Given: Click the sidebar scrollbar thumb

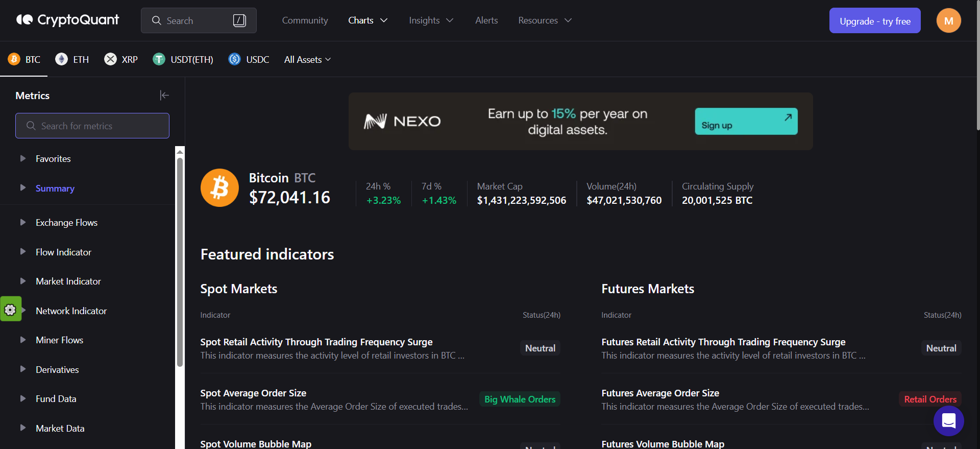Looking at the screenshot, I should pos(180,262).
